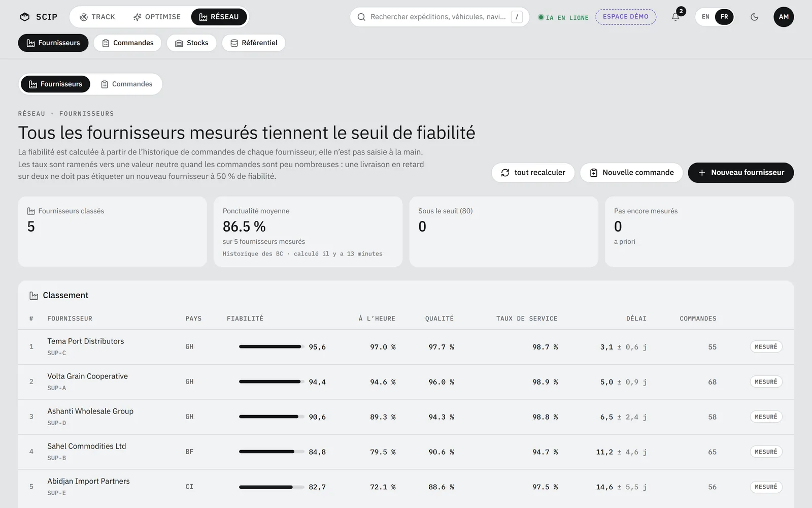Click MESURÉ badge for Tema Port Distributors
This screenshot has height=508, width=812.
[x=766, y=347]
